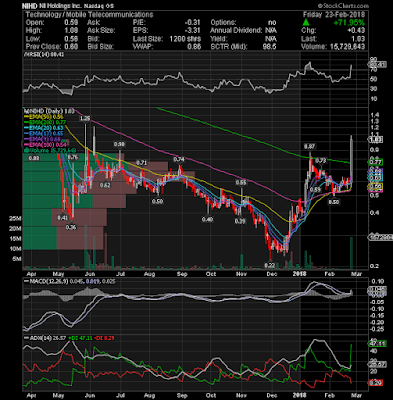This screenshot has height=400, width=393.
Task: Click the 0.22 December low label
Action: pos(269,265)
